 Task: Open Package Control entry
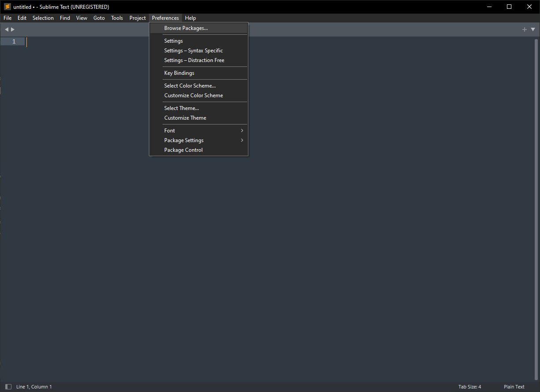click(199, 150)
